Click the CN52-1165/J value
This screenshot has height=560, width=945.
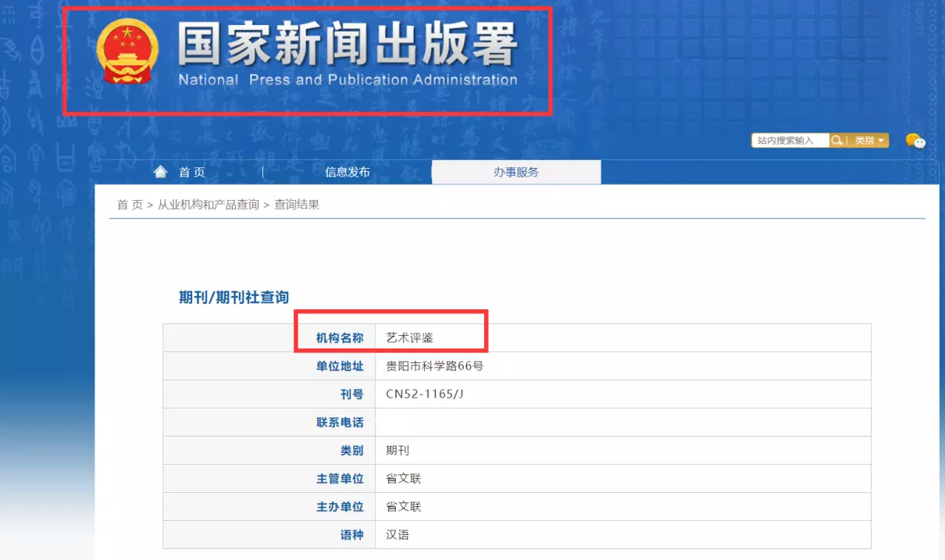click(425, 394)
